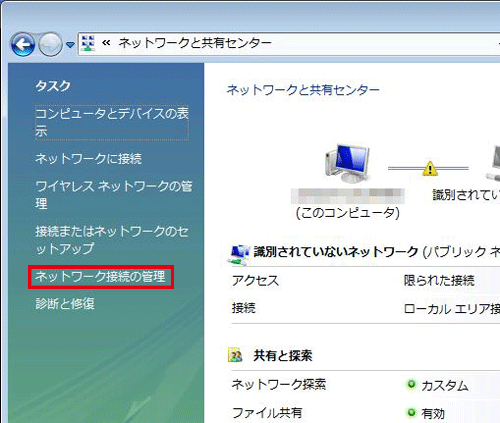This screenshot has height=423, width=500.
Task: Open ワイヤレス ネットワークの管理 link
Action: pyautogui.click(x=114, y=194)
